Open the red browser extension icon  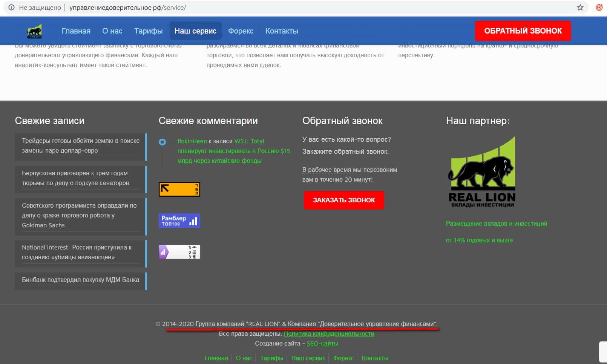coord(599,8)
